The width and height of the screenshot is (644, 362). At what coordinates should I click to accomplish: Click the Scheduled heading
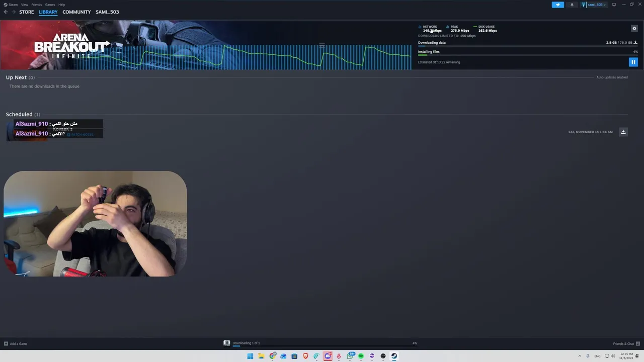19,115
